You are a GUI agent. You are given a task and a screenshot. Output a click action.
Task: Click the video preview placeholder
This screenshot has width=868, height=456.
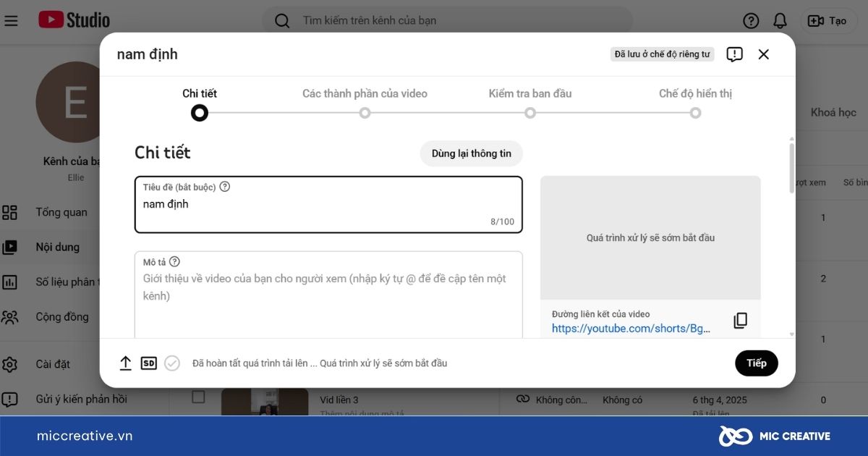pyautogui.click(x=650, y=237)
